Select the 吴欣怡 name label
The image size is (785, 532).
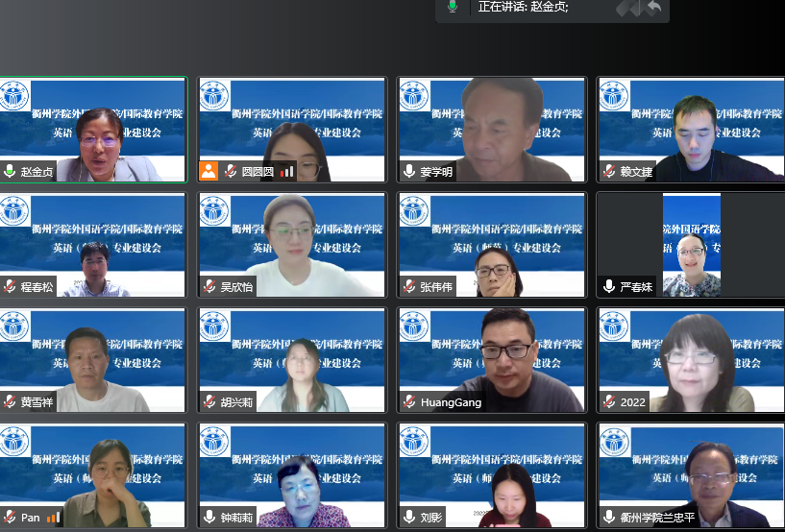236,287
